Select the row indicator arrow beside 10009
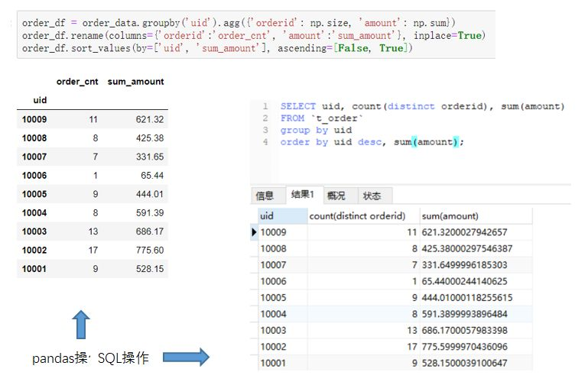The height and width of the screenshot is (385, 588). (x=254, y=232)
